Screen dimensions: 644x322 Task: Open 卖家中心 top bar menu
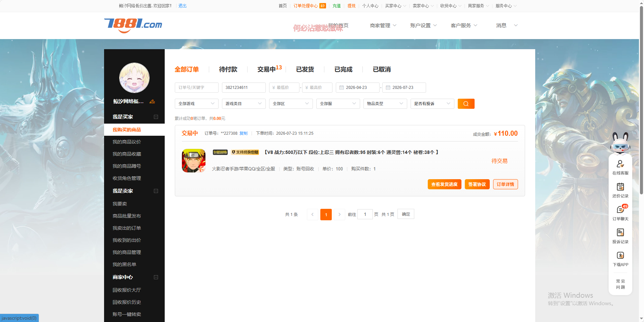pos(423,6)
